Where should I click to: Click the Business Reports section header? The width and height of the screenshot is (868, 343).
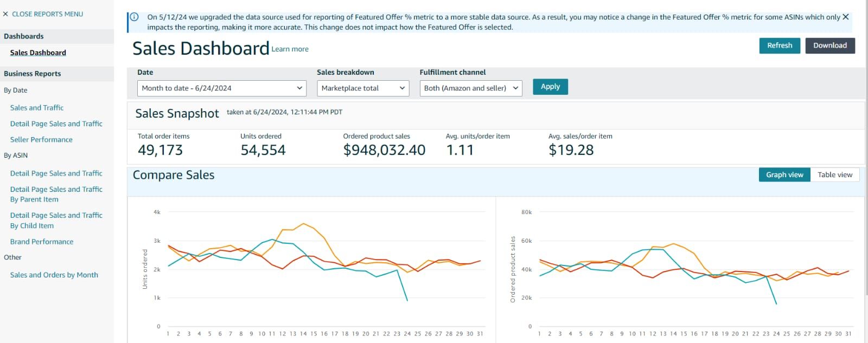pos(33,74)
